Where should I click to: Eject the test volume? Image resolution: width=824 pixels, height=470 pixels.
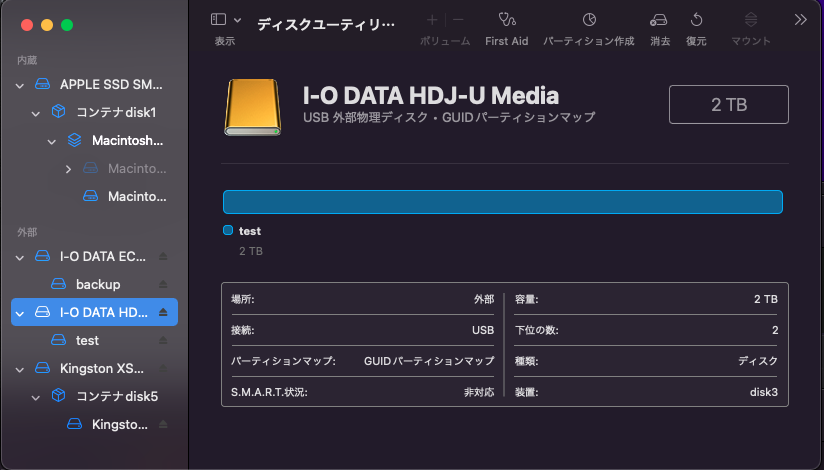tap(163, 340)
